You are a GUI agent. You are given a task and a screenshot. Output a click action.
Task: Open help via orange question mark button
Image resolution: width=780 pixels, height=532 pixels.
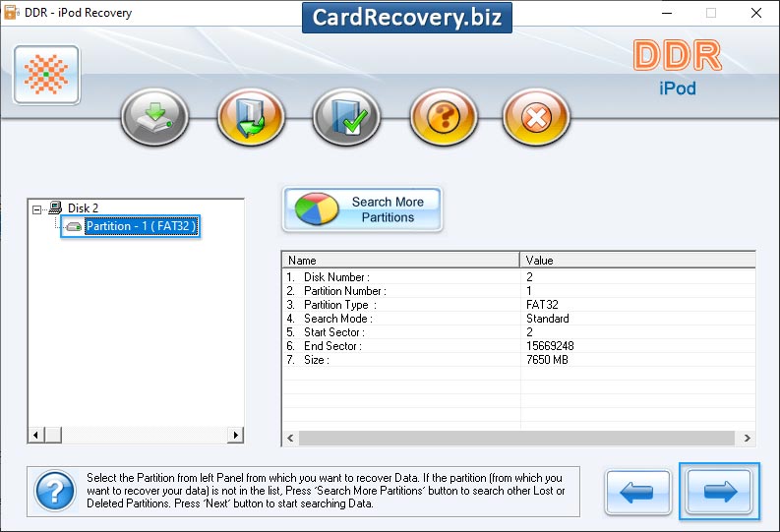(x=444, y=117)
